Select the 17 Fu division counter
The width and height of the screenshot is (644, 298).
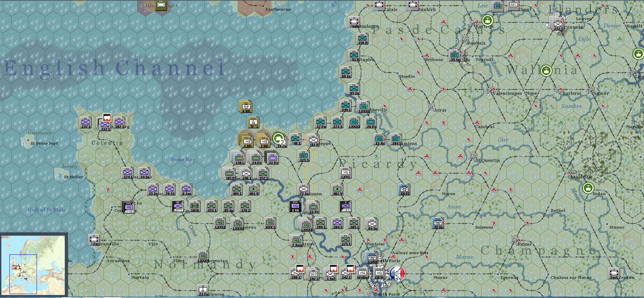[x=320, y=122]
